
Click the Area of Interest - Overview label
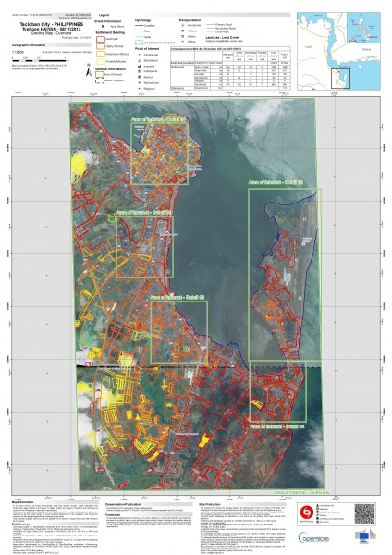click(x=301, y=493)
